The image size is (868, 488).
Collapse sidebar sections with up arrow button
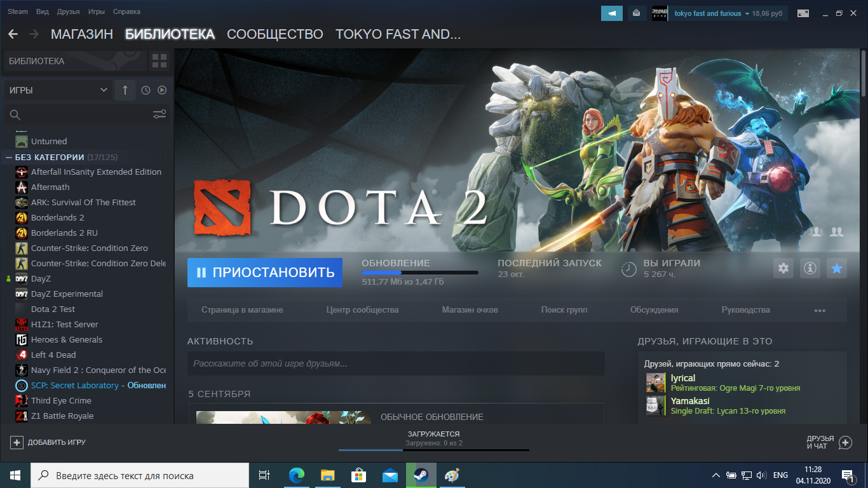coord(125,90)
